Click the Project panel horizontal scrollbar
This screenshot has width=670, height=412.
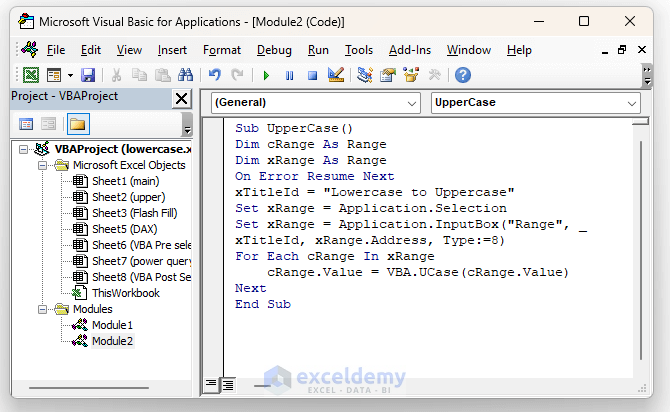click(x=89, y=388)
